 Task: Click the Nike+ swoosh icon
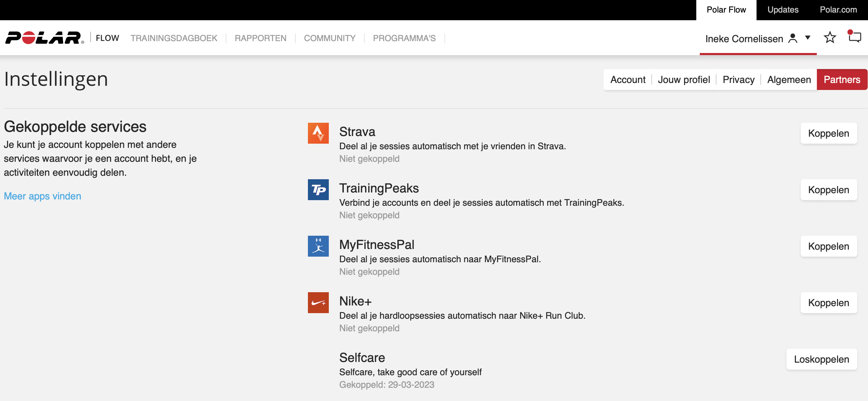pos(318,303)
